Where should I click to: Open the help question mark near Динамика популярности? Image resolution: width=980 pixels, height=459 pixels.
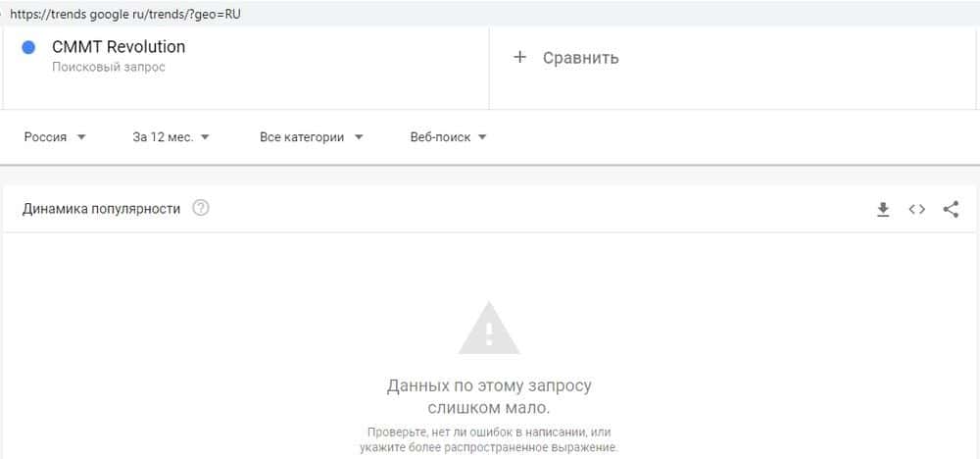click(x=201, y=208)
